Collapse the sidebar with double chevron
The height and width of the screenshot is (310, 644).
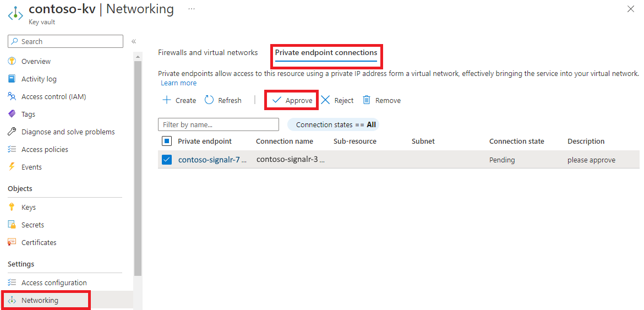point(134,41)
